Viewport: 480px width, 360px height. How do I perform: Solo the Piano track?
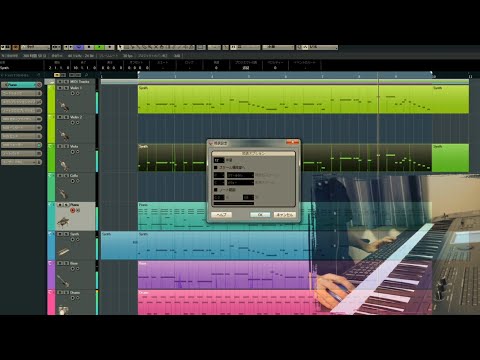click(66, 205)
